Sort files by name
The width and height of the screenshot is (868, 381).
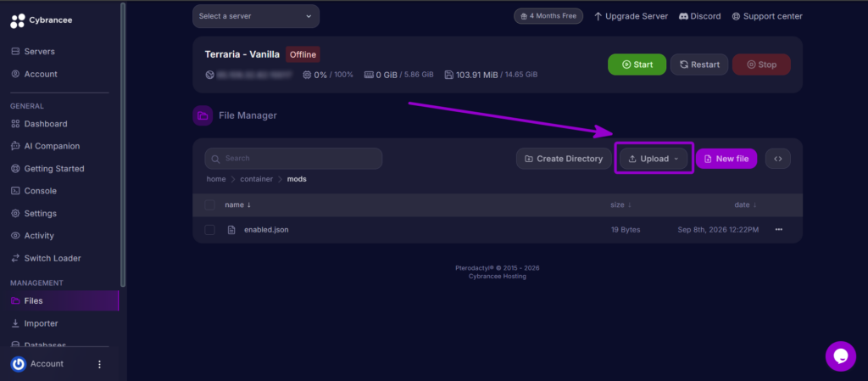tap(237, 205)
